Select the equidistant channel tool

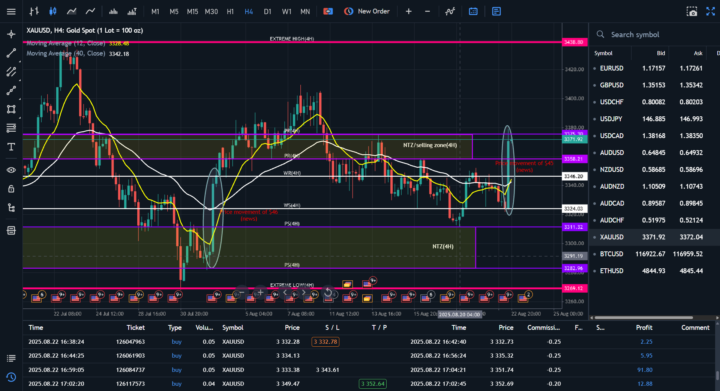pos(11,72)
